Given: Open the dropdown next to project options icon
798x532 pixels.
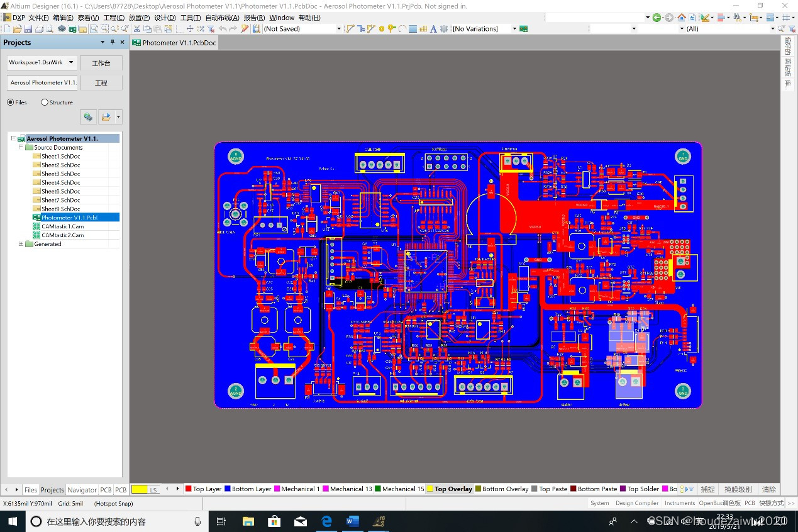Looking at the screenshot, I should coord(118,117).
